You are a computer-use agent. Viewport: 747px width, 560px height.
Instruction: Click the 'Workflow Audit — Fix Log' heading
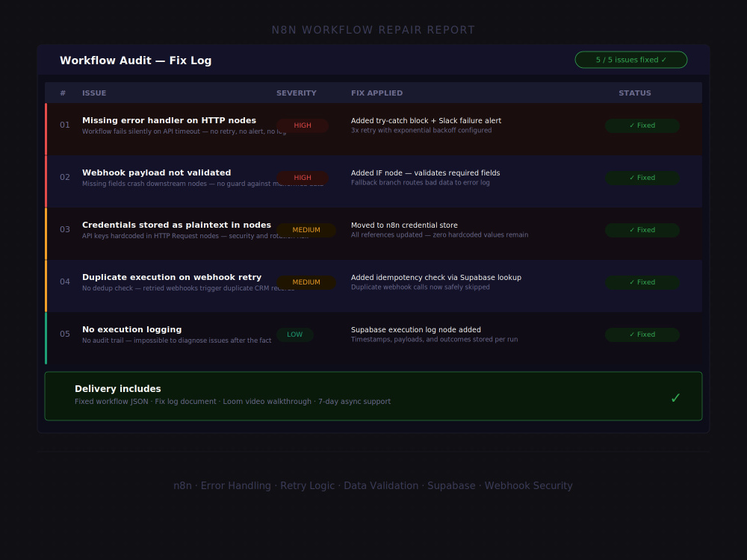point(135,61)
